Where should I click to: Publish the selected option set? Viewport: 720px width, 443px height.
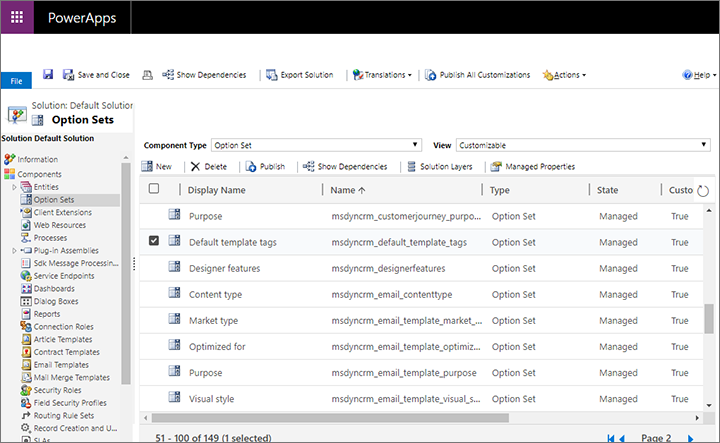coord(265,166)
